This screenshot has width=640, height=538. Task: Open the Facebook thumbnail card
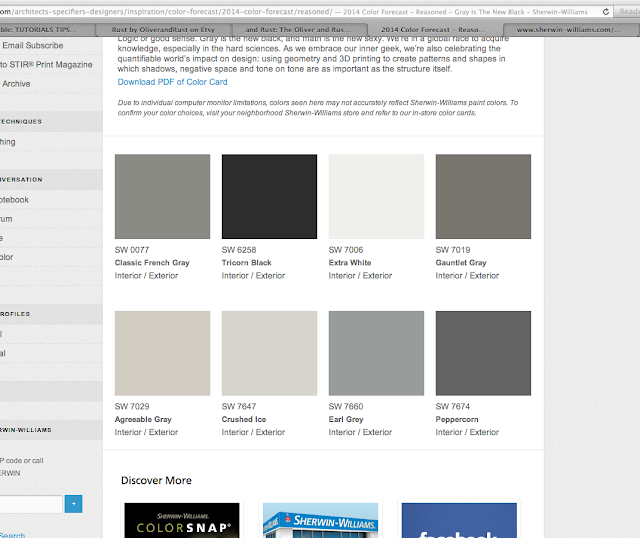459,520
